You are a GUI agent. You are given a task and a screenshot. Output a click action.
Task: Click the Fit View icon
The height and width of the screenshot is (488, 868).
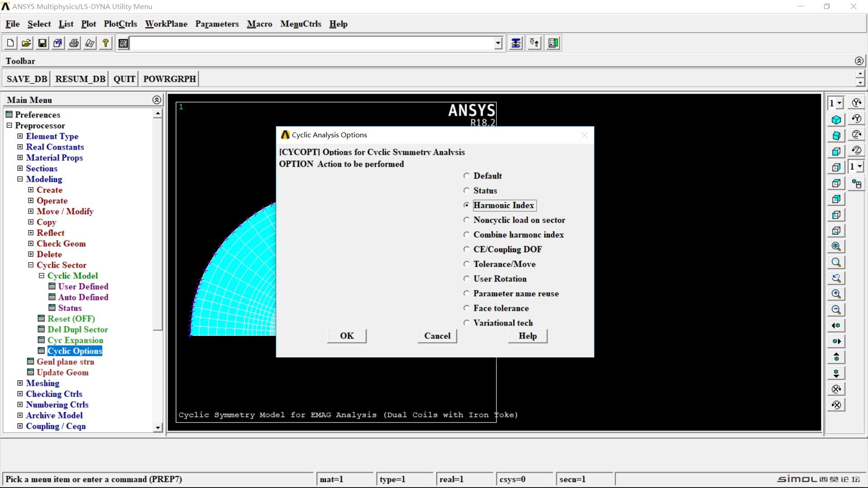tap(836, 246)
